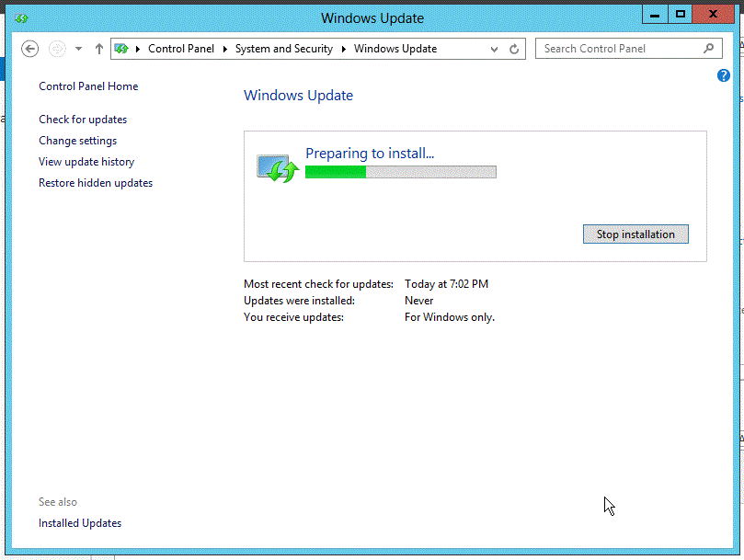
Task: Open Help via the question mark icon
Action: point(723,74)
